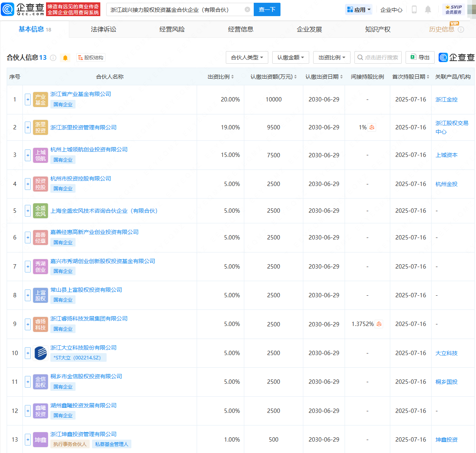Open 企业中心 link in header

pyautogui.click(x=391, y=9)
